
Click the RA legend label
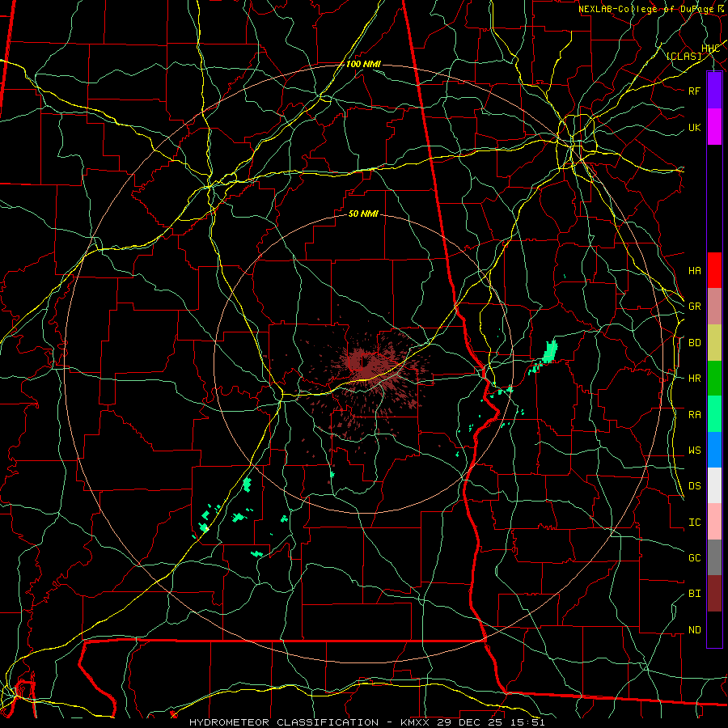click(x=694, y=415)
